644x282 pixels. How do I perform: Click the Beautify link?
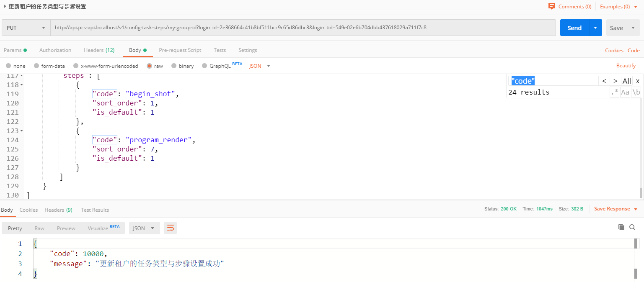point(626,66)
